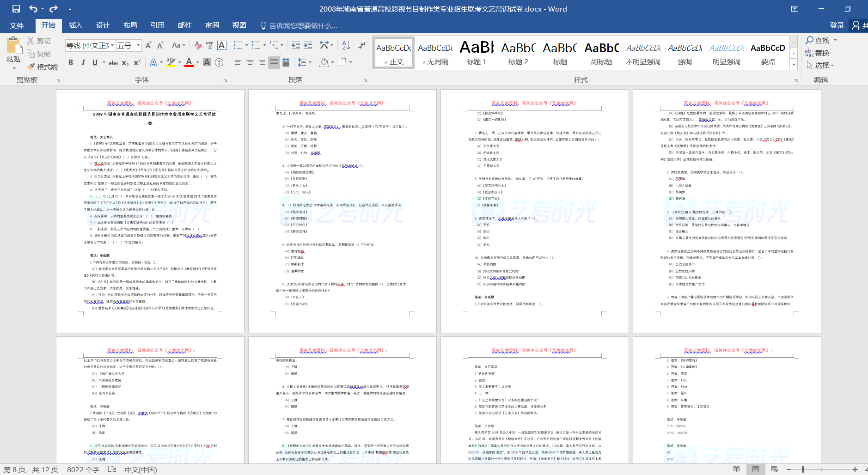Click the search box 告诉我您想要做什么
The image size is (868, 475).
(x=303, y=26)
